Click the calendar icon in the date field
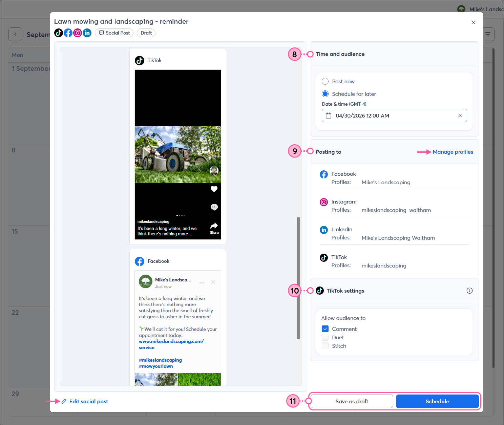504x425 pixels. click(328, 115)
